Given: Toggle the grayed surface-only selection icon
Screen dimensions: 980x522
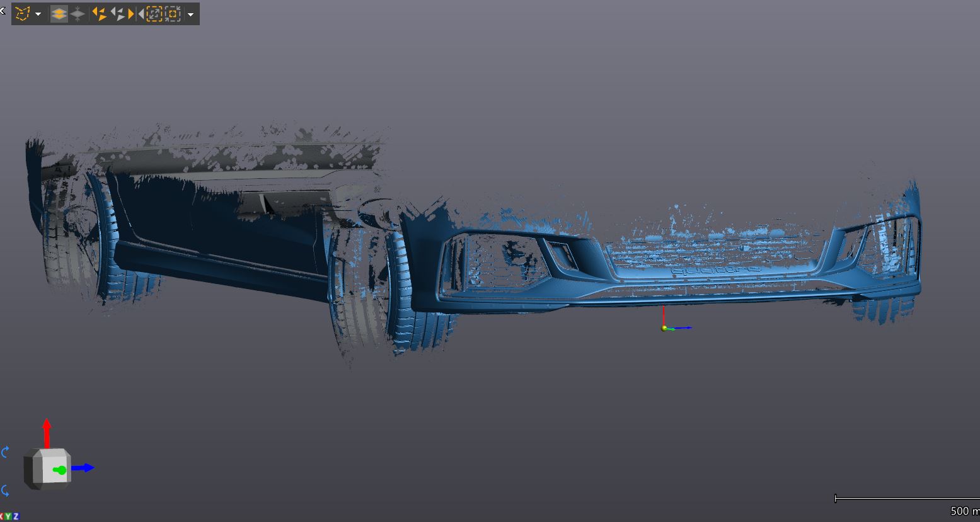Looking at the screenshot, I should click(x=78, y=13).
